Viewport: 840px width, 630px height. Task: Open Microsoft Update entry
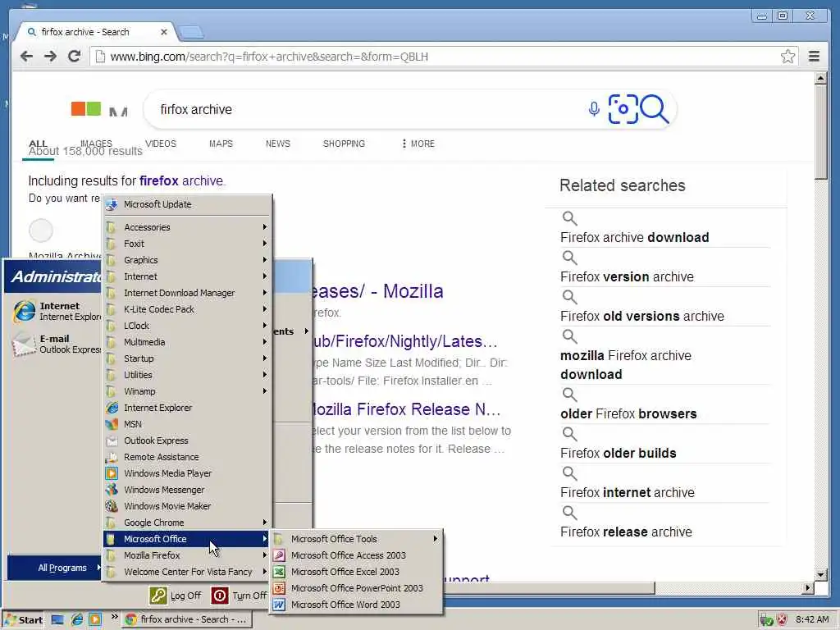click(188, 204)
